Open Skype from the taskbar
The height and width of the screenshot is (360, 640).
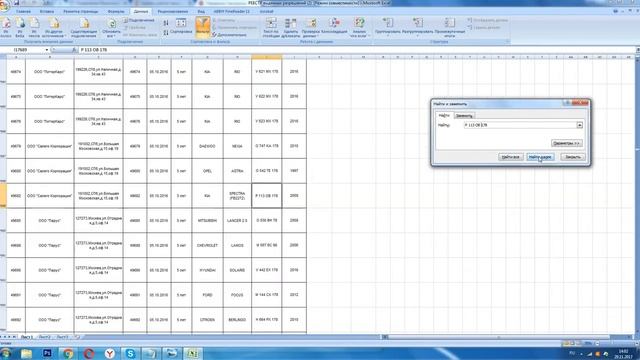(130, 353)
